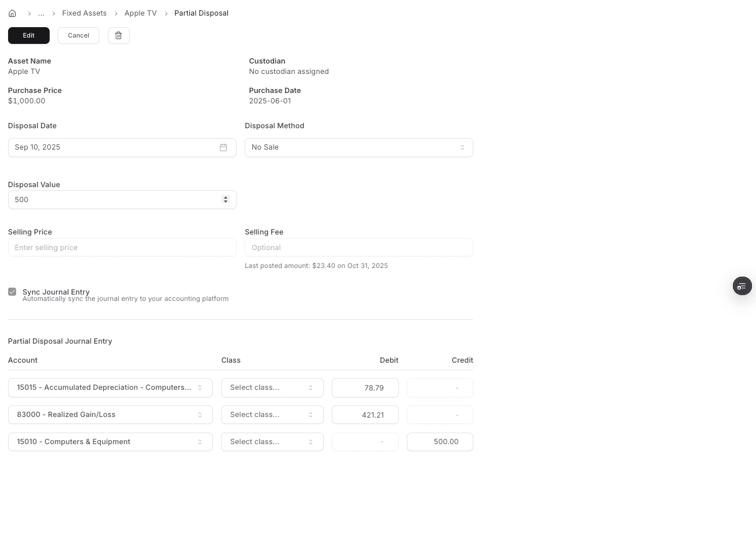Open the Disposal Method dropdown showing No Sale
This screenshot has width=756, height=551.
point(359,147)
